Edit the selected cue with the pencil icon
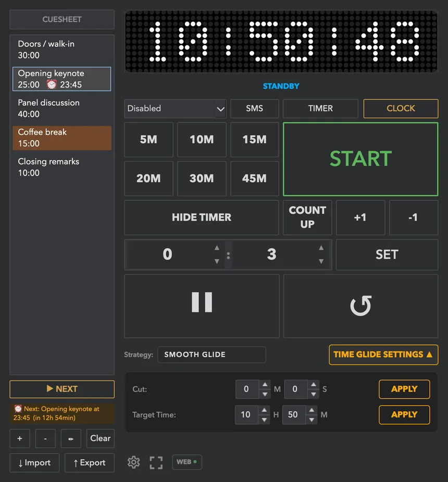Screen dimensions: 448x482 [71, 438]
